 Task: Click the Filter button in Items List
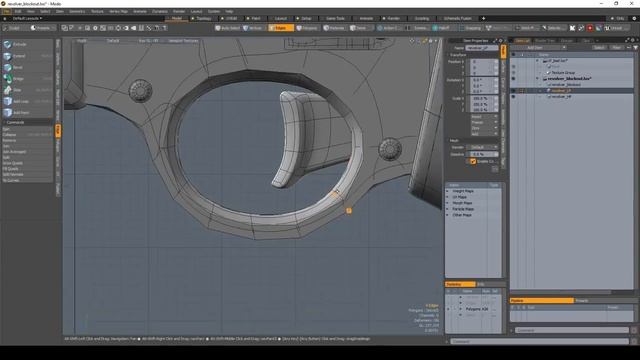click(x=617, y=48)
